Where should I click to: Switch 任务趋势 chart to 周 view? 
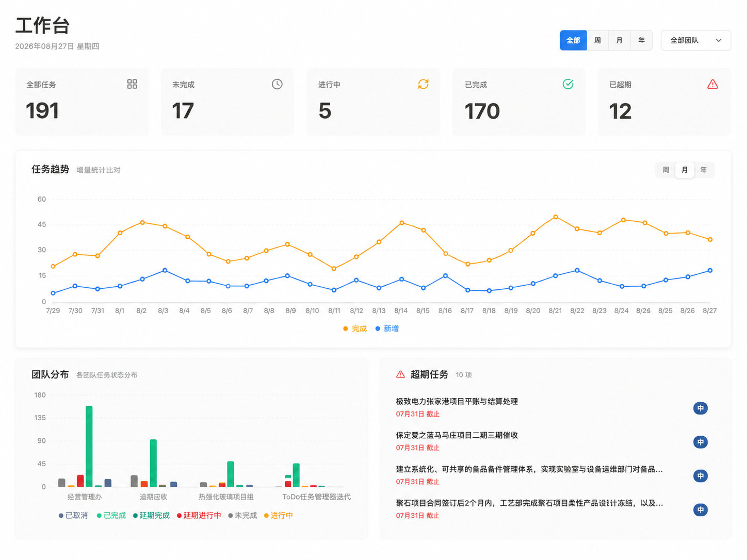[x=665, y=170]
